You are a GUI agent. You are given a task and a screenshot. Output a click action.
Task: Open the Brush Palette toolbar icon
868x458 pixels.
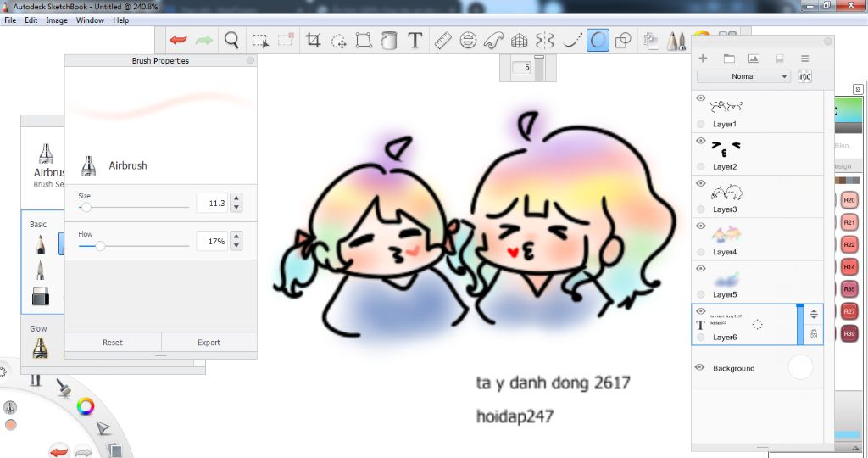[x=676, y=41]
